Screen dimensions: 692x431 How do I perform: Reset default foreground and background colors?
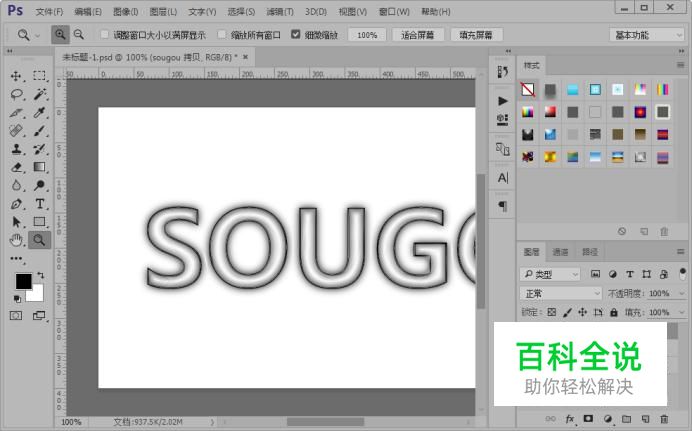(x=17, y=299)
